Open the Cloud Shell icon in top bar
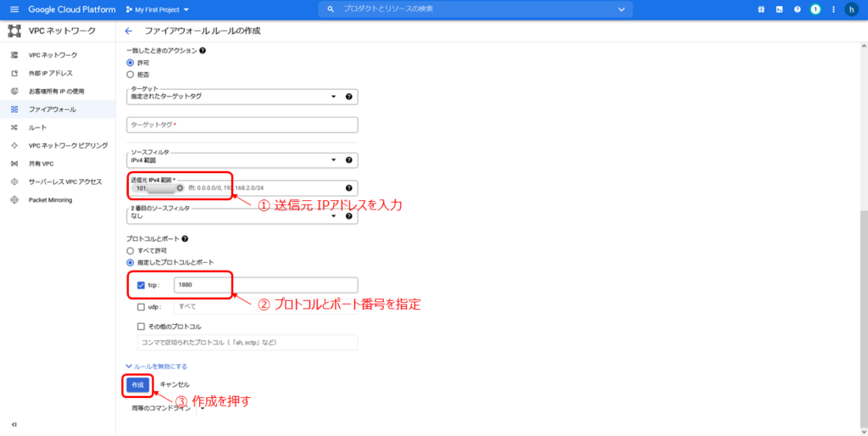 (778, 9)
